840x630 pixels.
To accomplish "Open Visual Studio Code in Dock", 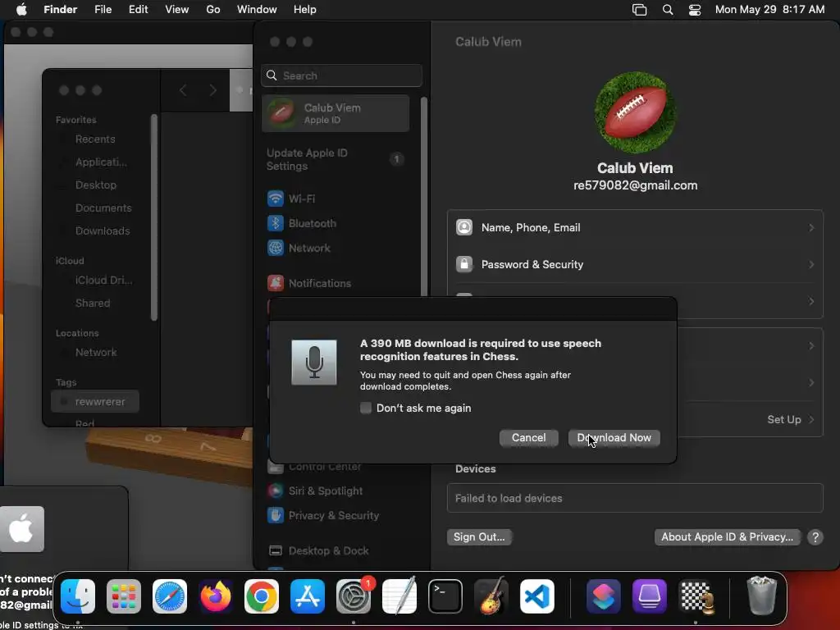I will pyautogui.click(x=537, y=596).
